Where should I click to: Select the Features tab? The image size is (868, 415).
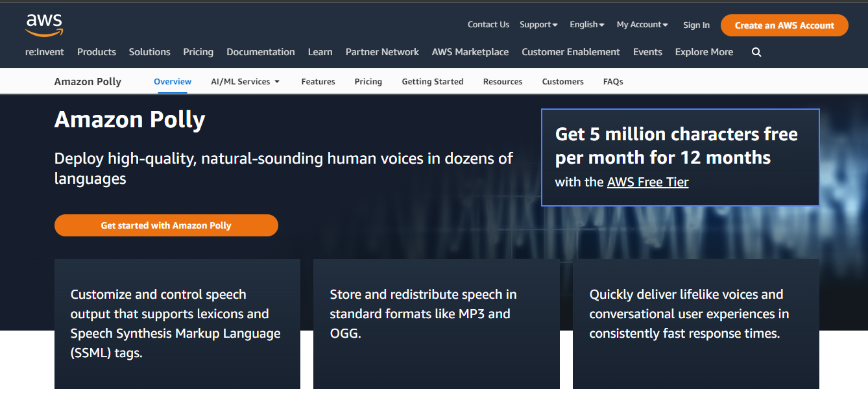click(x=318, y=82)
